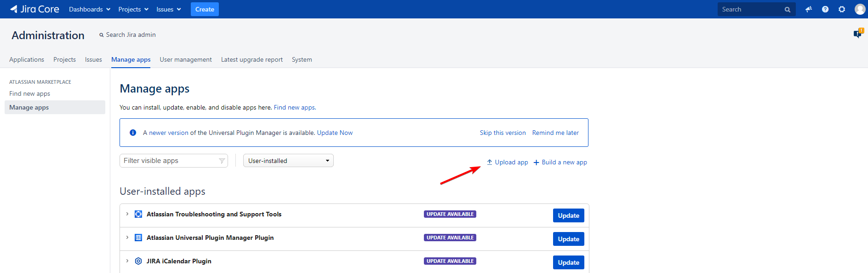
Task: Open the help question mark icon
Action: pyautogui.click(x=825, y=9)
